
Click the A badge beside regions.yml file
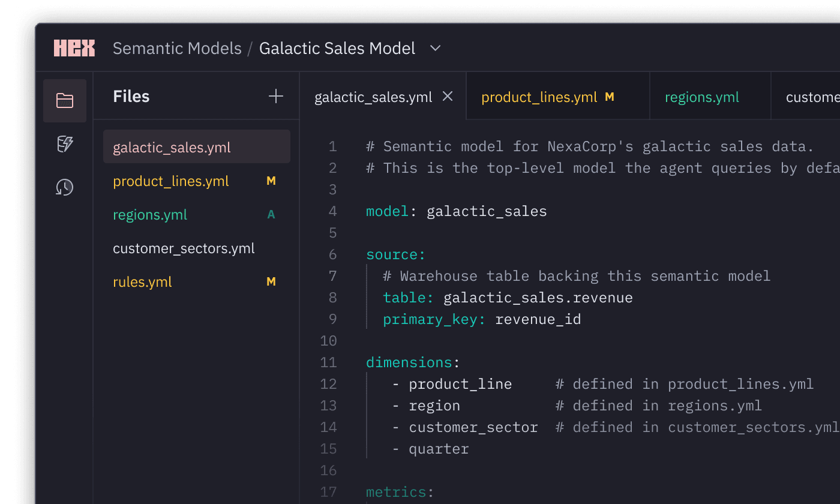click(271, 214)
